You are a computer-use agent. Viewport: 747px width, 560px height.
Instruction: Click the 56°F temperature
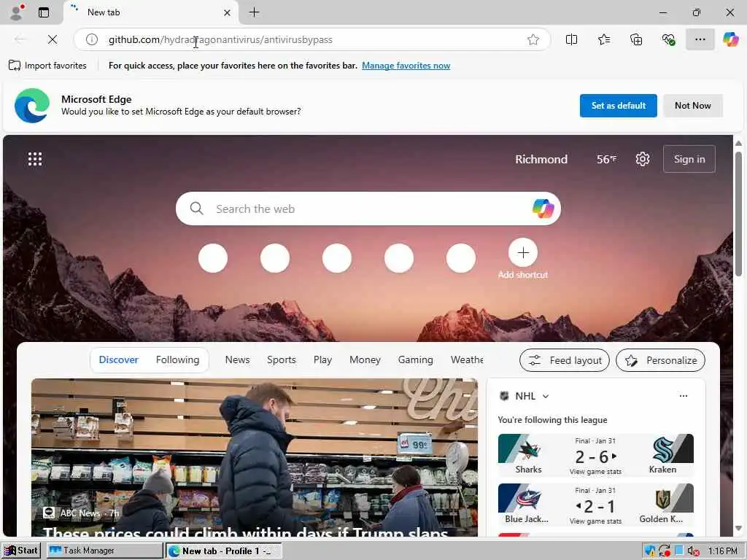606,159
